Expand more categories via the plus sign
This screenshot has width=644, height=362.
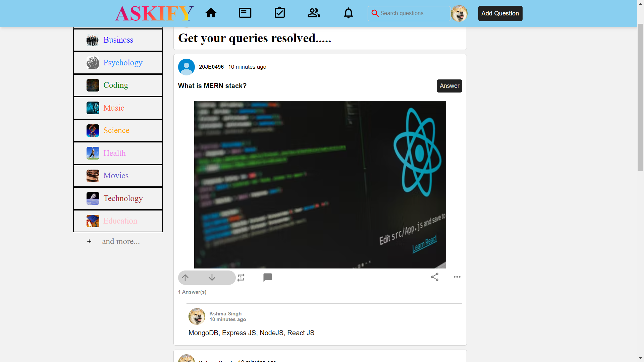[89, 241]
